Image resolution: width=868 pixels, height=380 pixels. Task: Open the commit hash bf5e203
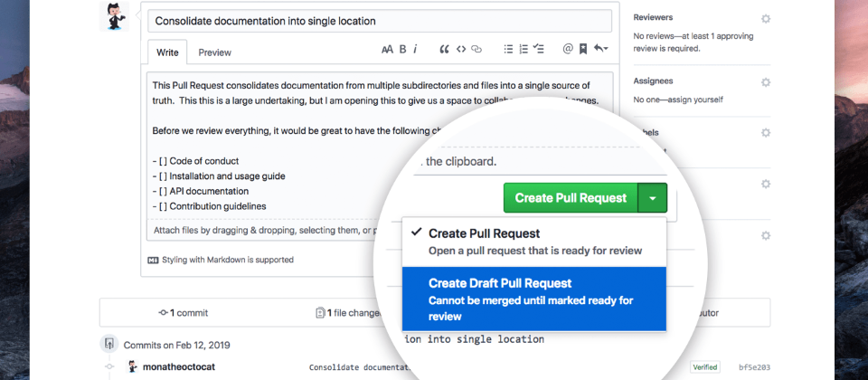[754, 367]
